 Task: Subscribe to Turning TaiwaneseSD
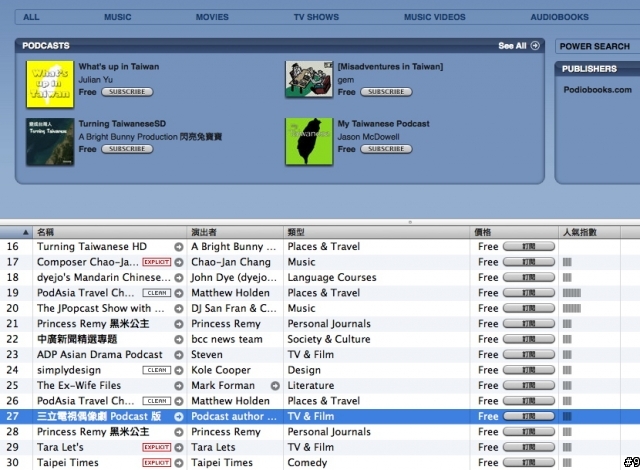click(x=127, y=149)
